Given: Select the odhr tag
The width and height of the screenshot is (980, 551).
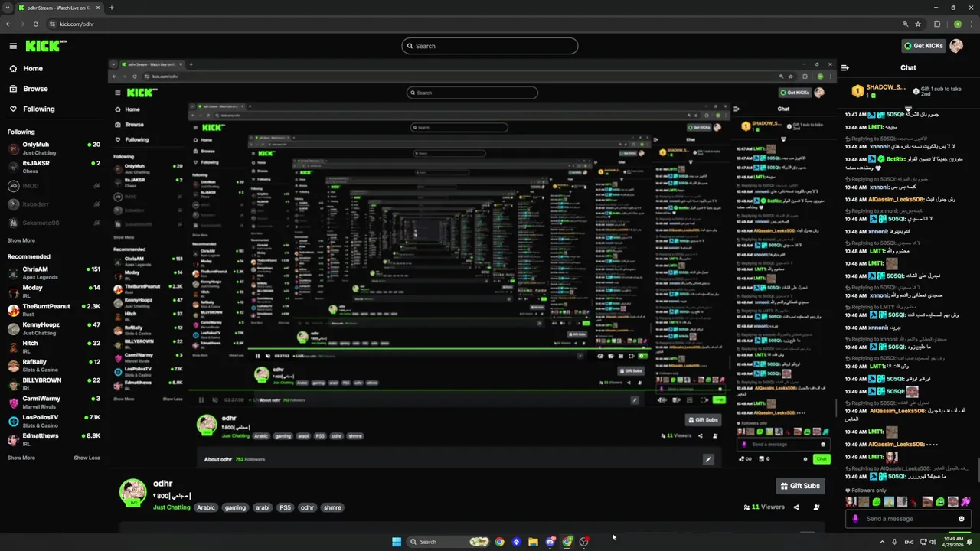Looking at the screenshot, I should (307, 507).
